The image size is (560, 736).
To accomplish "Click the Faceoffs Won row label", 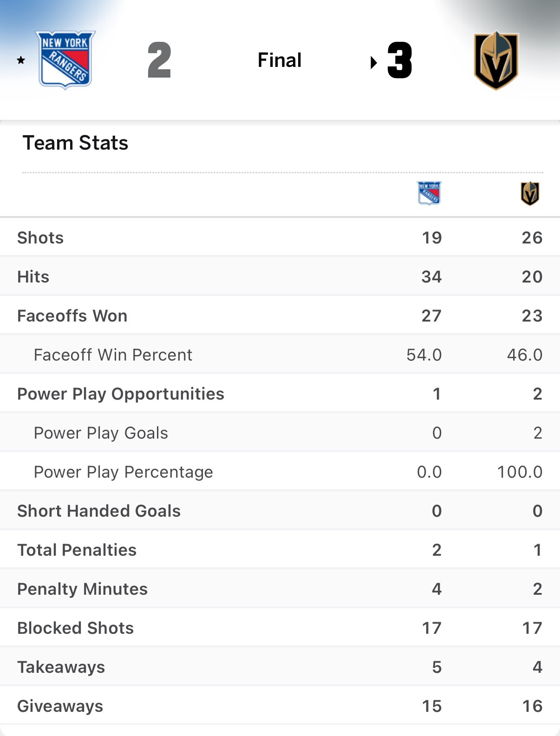I will click(x=72, y=315).
